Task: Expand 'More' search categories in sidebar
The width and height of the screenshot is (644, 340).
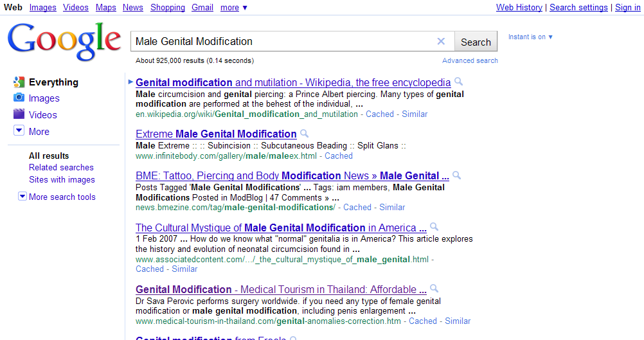Action: [x=19, y=131]
